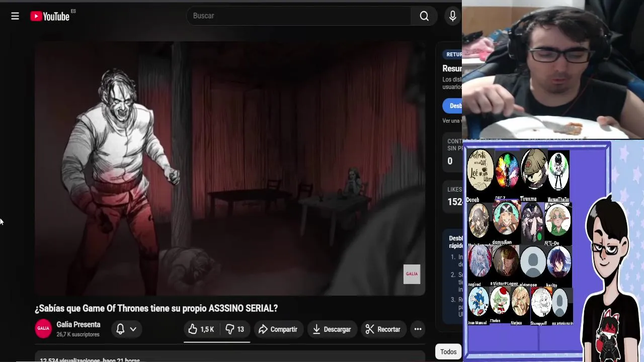This screenshot has height=362, width=644.
Task: Select the Todos filter chip
Action: (x=448, y=352)
